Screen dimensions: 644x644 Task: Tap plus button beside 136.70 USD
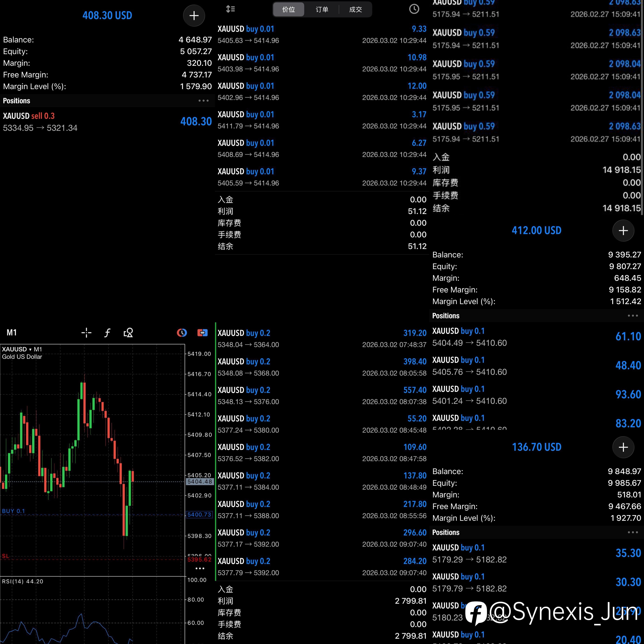coord(623,447)
